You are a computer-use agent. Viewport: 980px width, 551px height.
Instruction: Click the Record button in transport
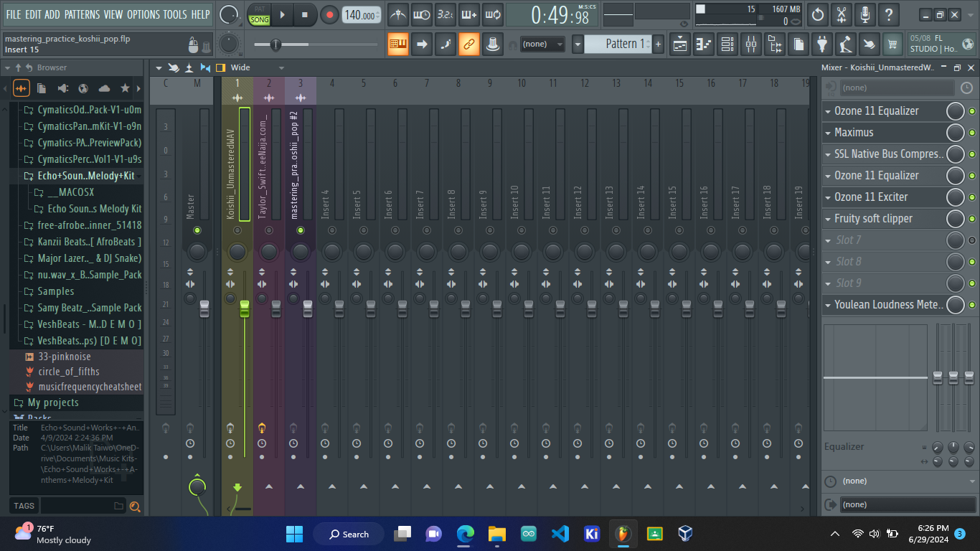pyautogui.click(x=329, y=14)
